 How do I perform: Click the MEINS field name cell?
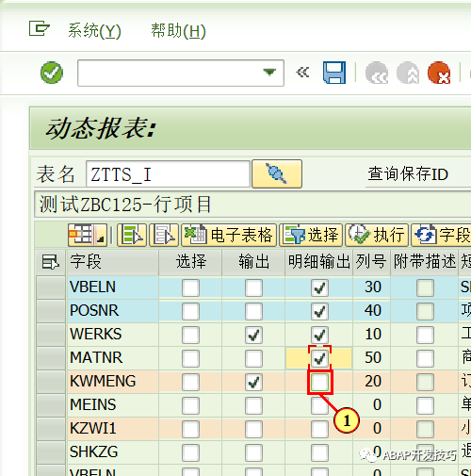tap(112, 405)
